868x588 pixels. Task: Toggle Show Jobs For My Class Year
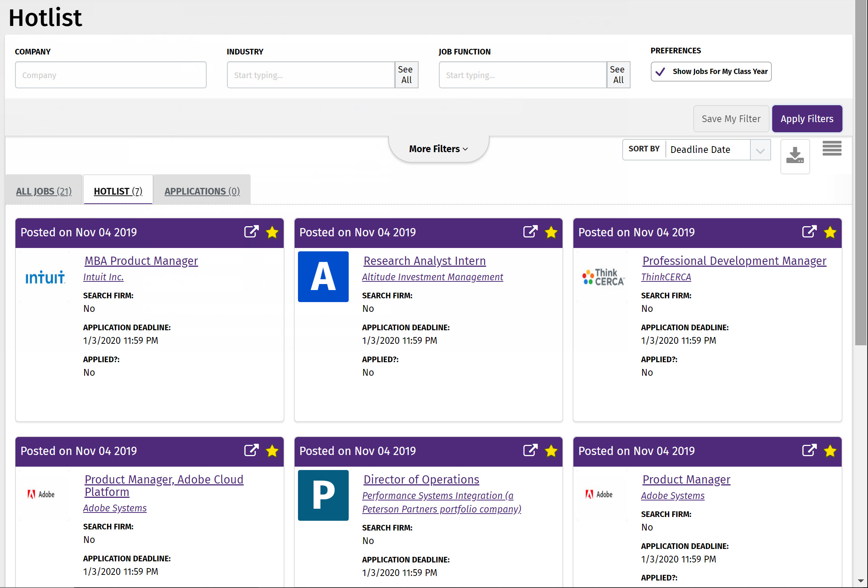(x=711, y=71)
